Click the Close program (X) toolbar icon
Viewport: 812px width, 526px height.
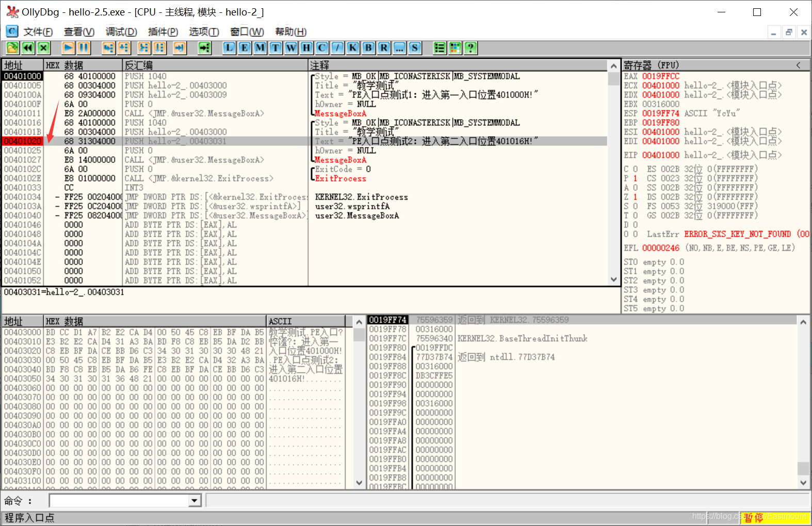(x=43, y=48)
